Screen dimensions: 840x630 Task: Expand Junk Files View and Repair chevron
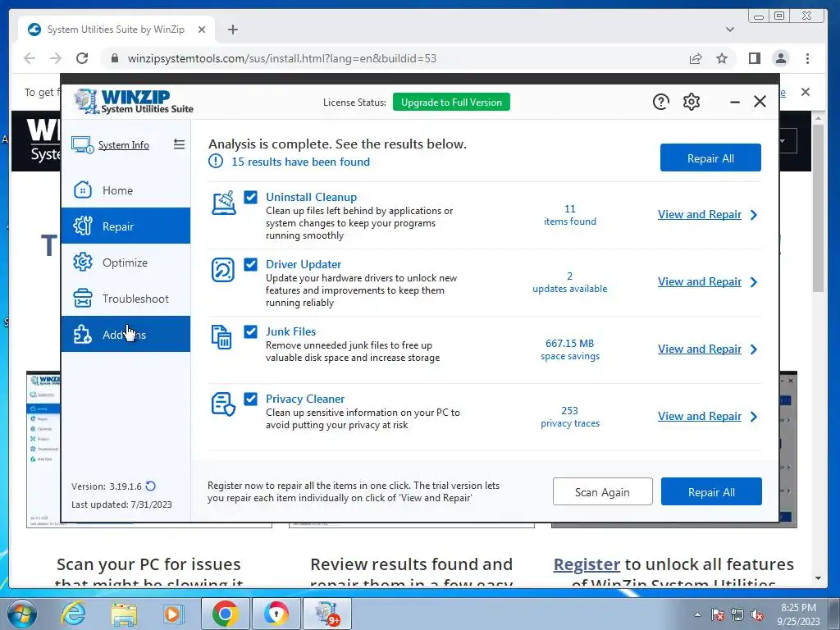click(754, 349)
